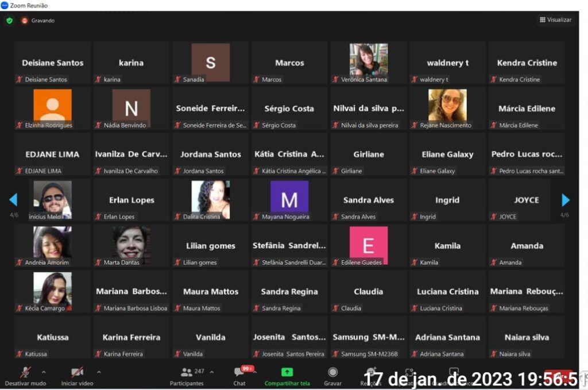Click the microphone Desativar mudo icon
The image size is (588, 390).
pos(25,372)
